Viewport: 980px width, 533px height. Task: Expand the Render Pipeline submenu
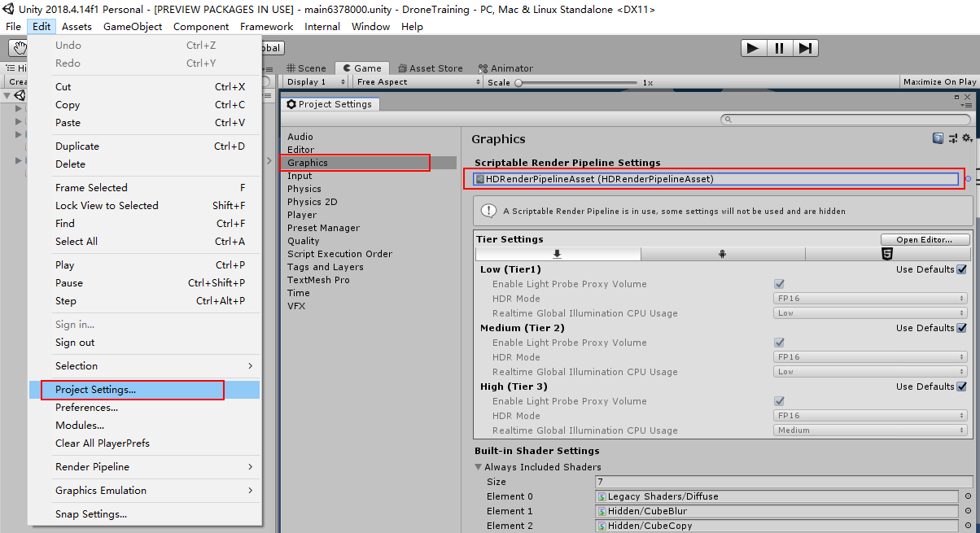click(145, 467)
